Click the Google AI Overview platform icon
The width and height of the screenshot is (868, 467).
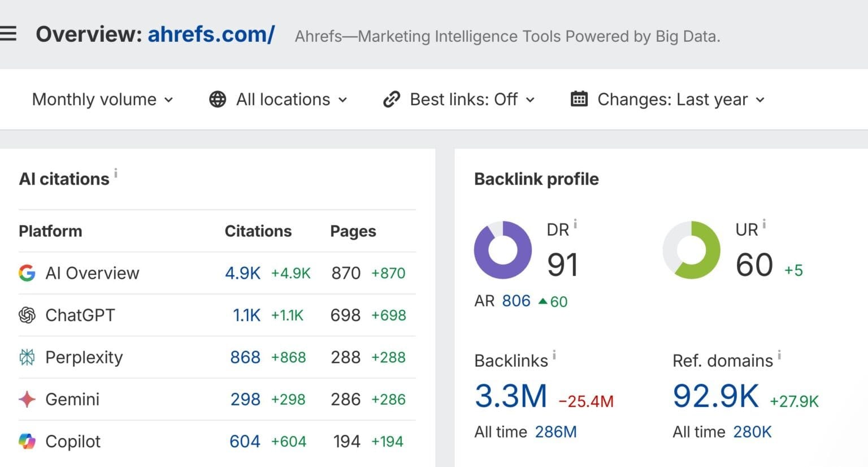(27, 273)
